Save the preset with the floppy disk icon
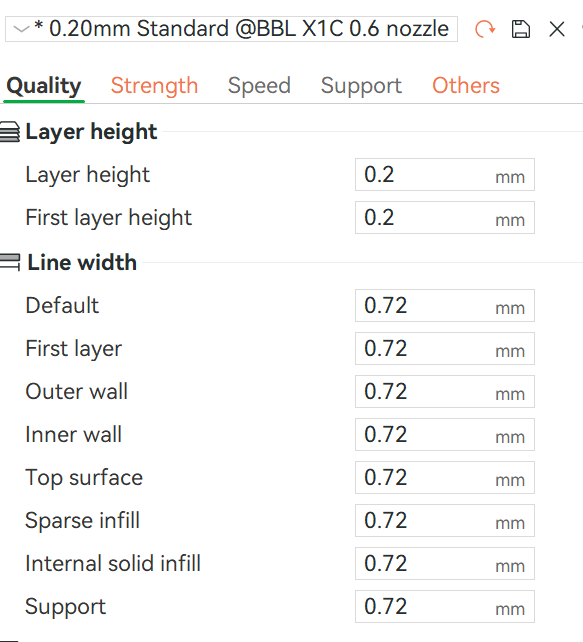Screen dimensions: 583x642 click(x=521, y=29)
